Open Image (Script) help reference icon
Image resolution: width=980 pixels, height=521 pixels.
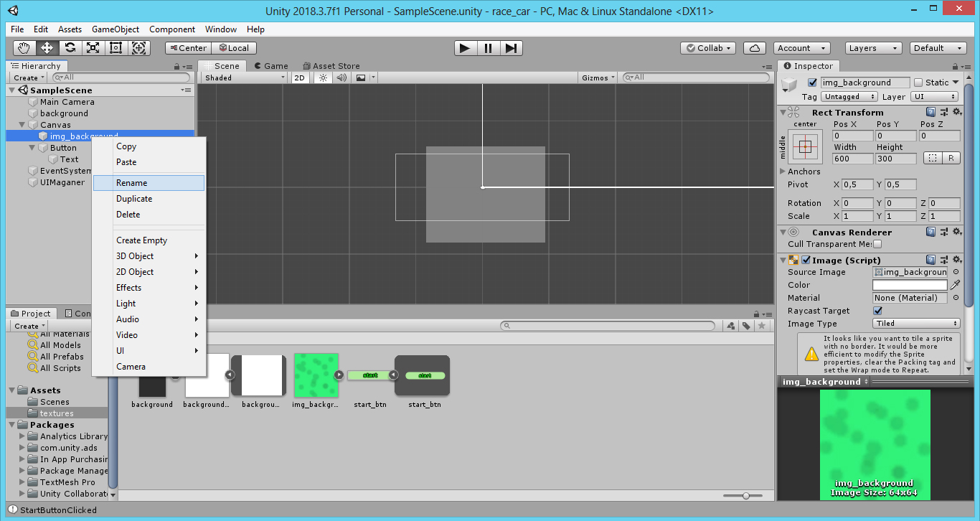(x=930, y=260)
